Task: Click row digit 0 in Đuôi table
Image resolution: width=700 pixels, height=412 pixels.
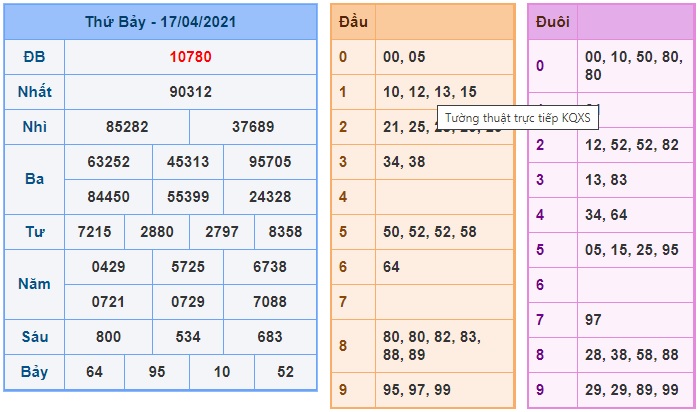Action: click(540, 66)
